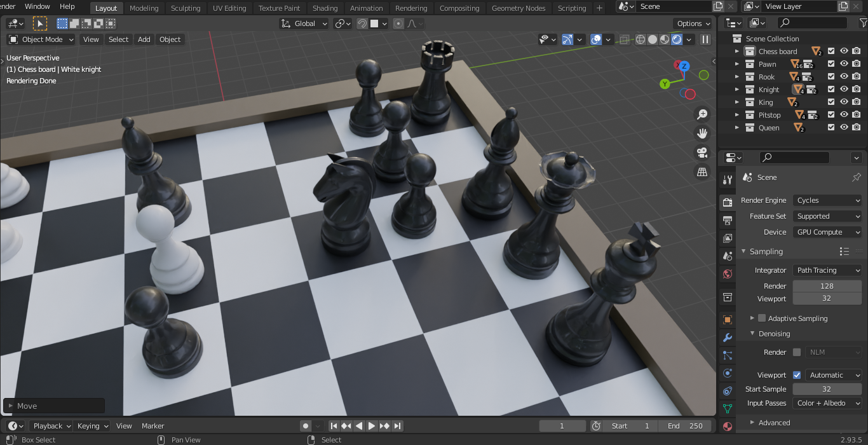Open the Modifier Properties wrench icon
The height and width of the screenshot is (445, 868).
point(727,337)
